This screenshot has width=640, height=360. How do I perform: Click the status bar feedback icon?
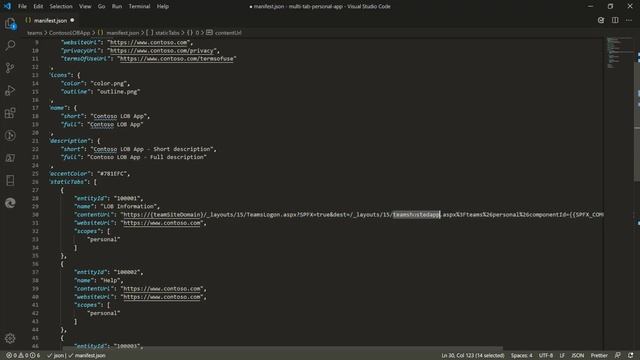[x=618, y=356]
